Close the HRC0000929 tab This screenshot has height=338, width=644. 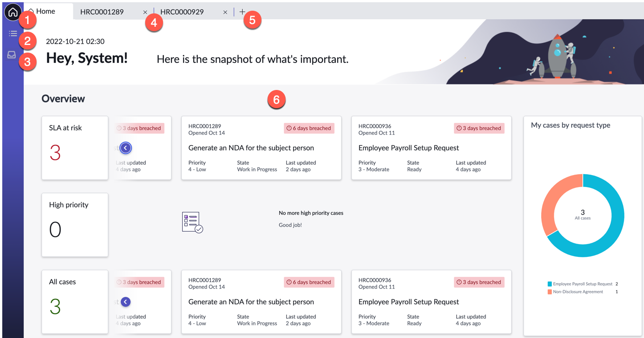click(x=225, y=12)
